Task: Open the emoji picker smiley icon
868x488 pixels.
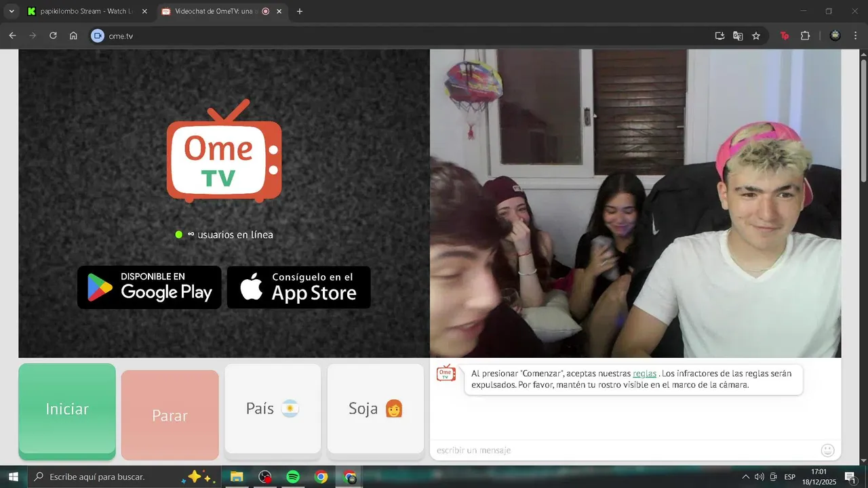Action: pyautogui.click(x=827, y=450)
